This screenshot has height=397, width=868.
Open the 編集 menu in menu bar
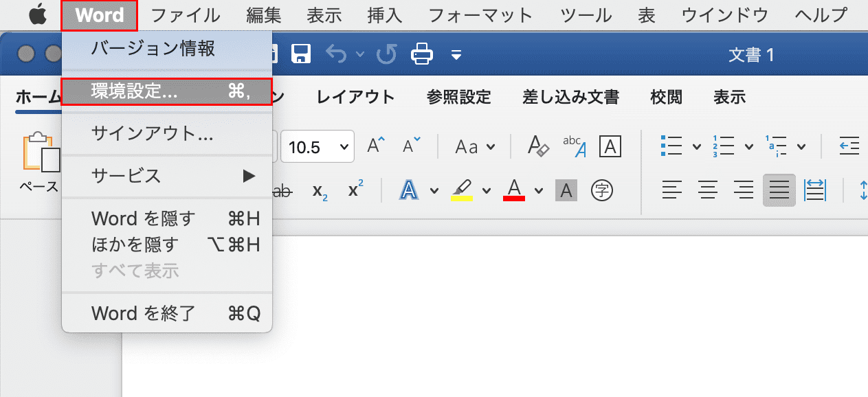(263, 15)
